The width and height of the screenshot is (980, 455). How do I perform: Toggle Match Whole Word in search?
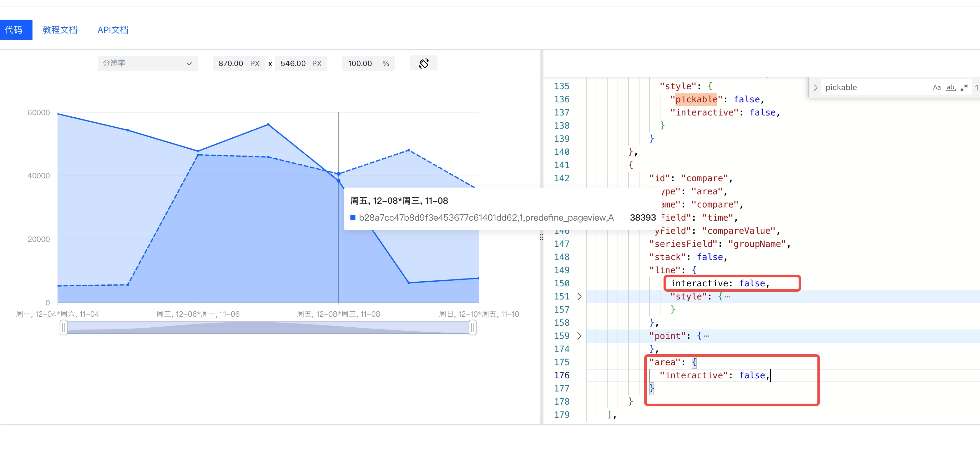tap(950, 88)
